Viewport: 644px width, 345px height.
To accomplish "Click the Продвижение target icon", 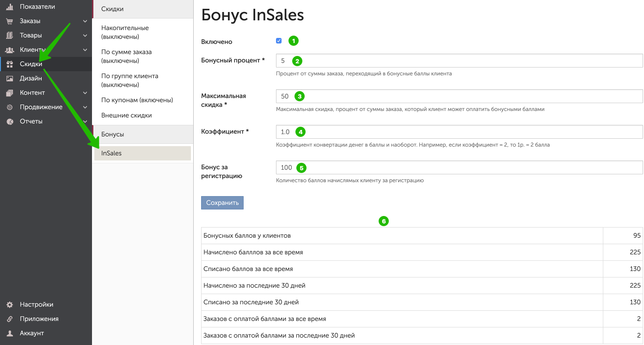I will [x=10, y=107].
